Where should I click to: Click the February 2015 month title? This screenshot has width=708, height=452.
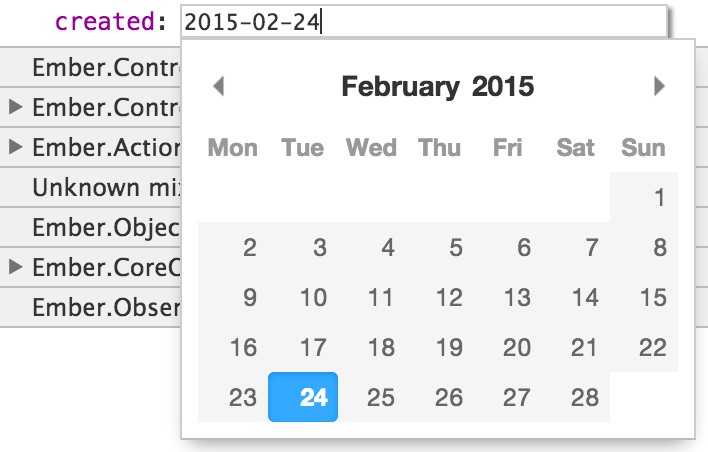[x=438, y=87]
